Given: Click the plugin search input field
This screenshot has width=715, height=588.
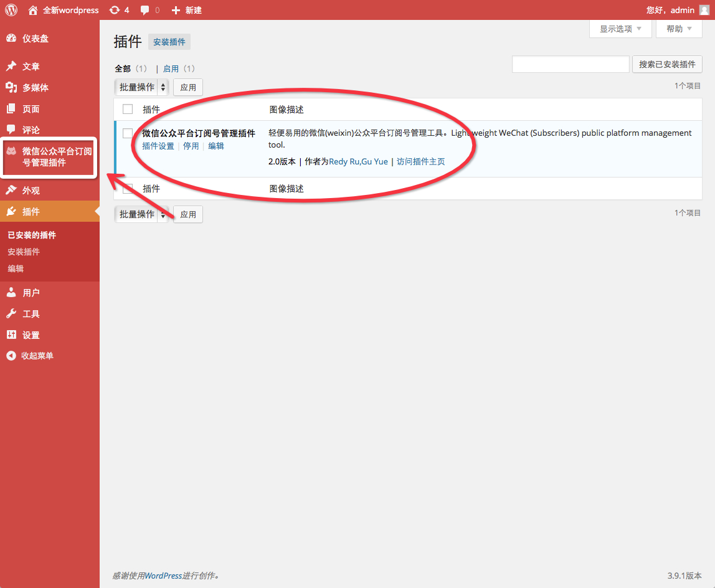Looking at the screenshot, I should pos(571,64).
